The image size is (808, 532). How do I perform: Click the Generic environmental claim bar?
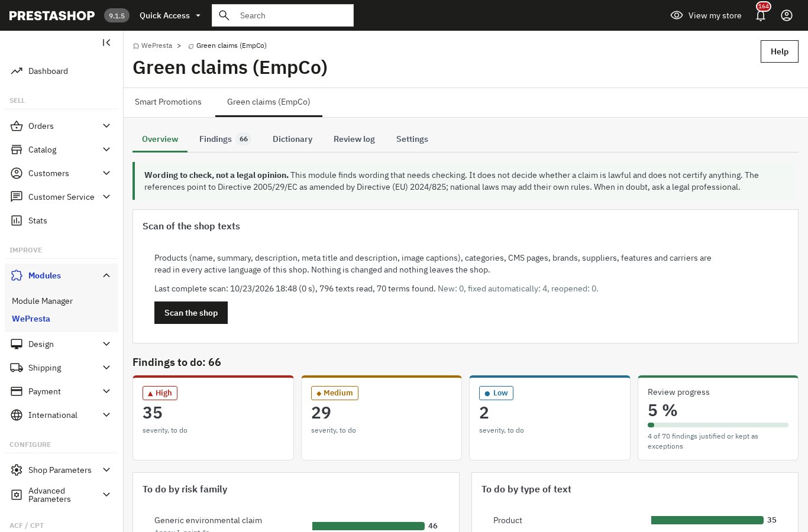pos(369,526)
